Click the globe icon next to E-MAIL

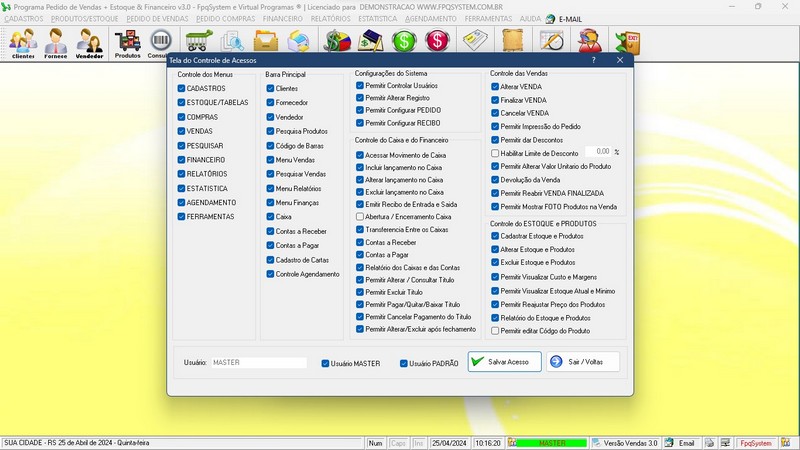coord(550,19)
